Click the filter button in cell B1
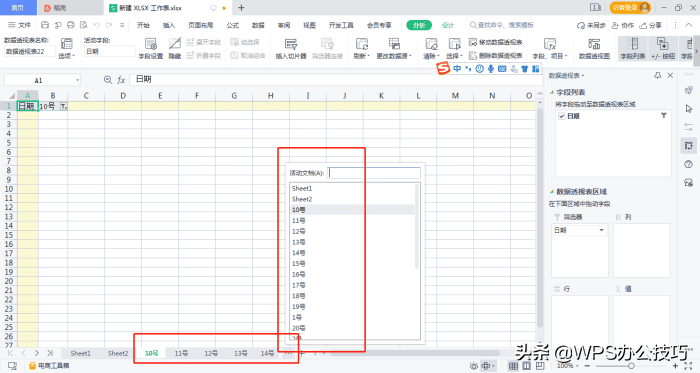The height and width of the screenshot is (373, 700). [x=63, y=106]
